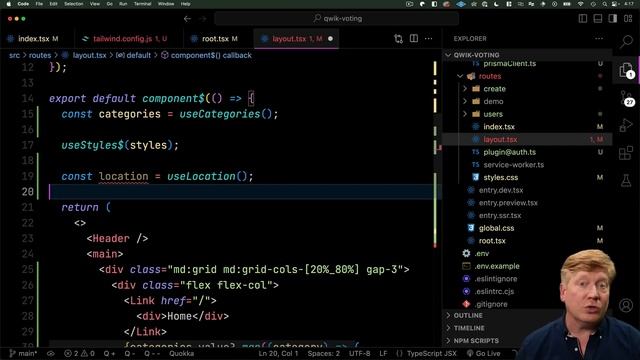Close layout.tsx tab unsaved dot

pyautogui.click(x=330, y=39)
